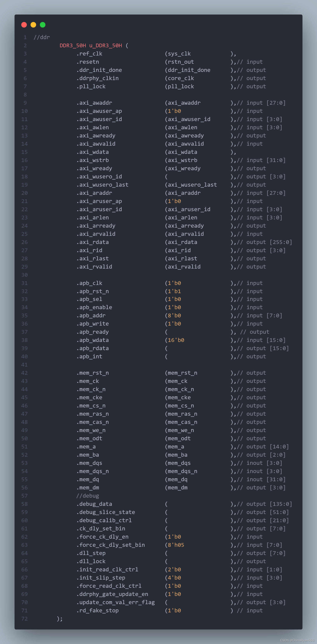Click the '.axi_awvalid' port name
Viewport: 317px width, 644px height.
96,144
